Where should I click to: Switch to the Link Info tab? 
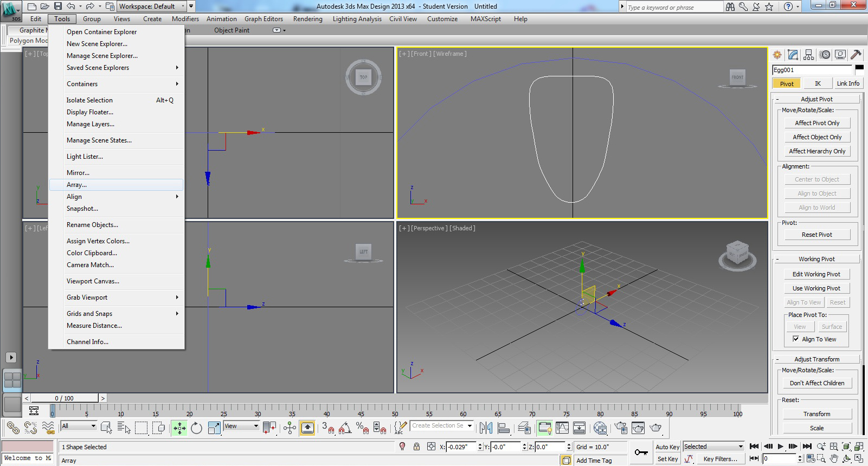[848, 83]
